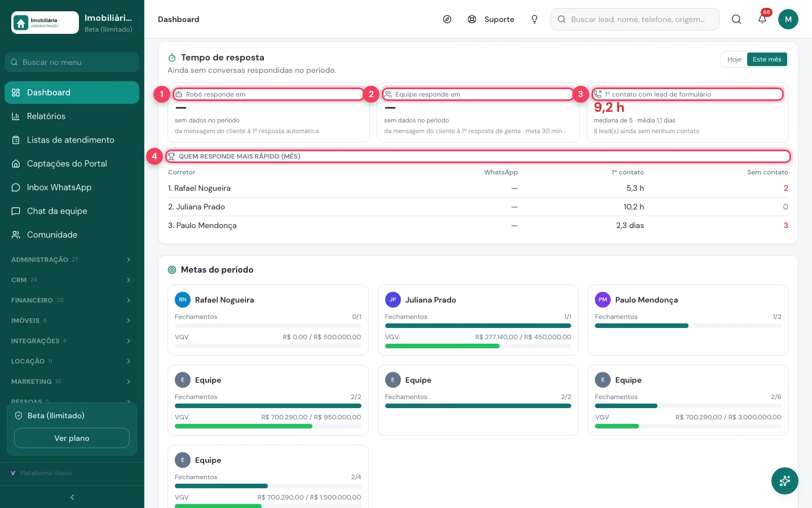
Task: Switch response time to Hoje
Action: 734,59
